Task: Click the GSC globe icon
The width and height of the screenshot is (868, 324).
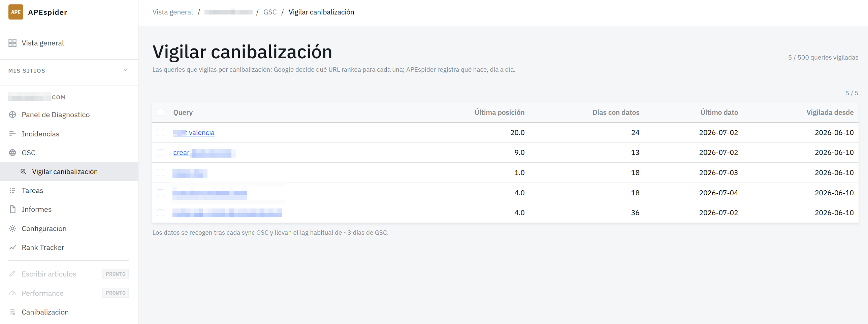Action: 12,153
